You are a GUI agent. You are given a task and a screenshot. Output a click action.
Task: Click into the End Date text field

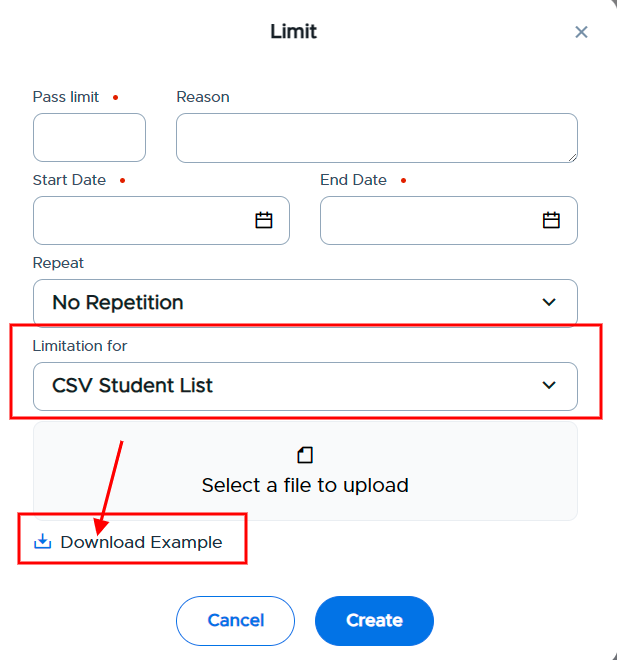(x=449, y=220)
